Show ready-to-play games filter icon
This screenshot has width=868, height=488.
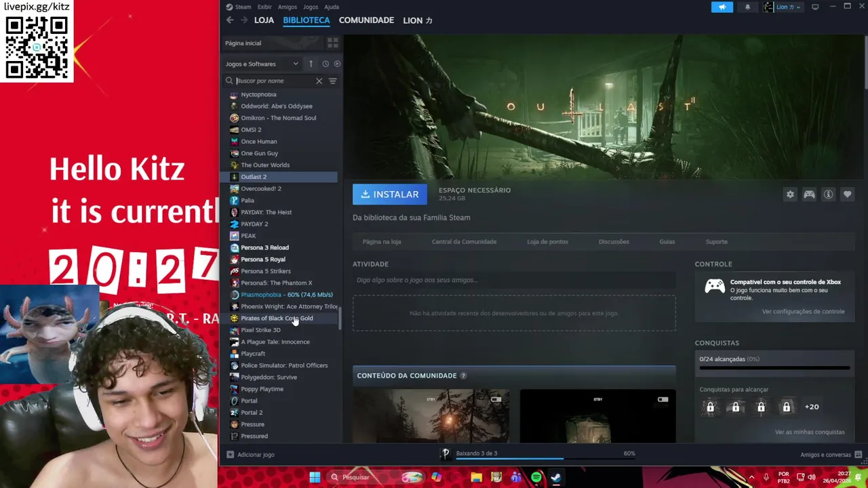click(337, 64)
